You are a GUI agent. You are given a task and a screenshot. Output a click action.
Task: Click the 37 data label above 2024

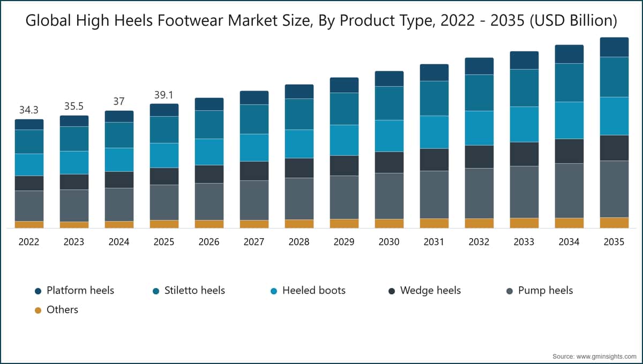[119, 102]
